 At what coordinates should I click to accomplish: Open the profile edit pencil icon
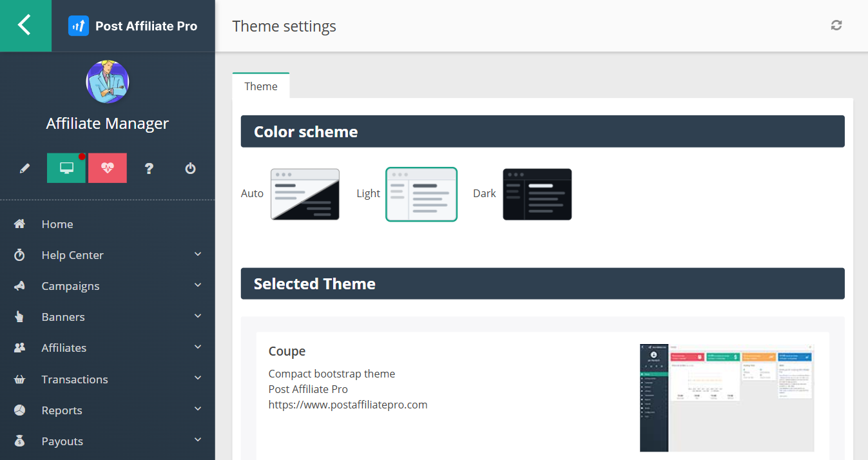[x=24, y=168]
